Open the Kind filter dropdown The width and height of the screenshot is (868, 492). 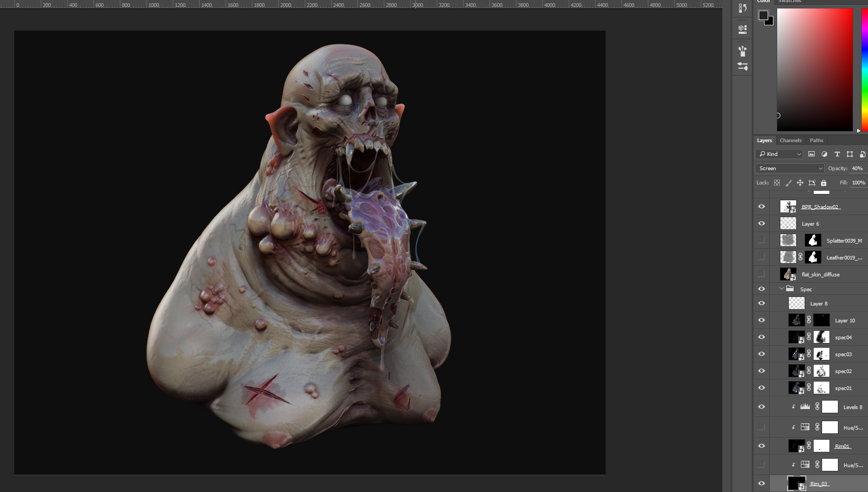pyautogui.click(x=779, y=154)
